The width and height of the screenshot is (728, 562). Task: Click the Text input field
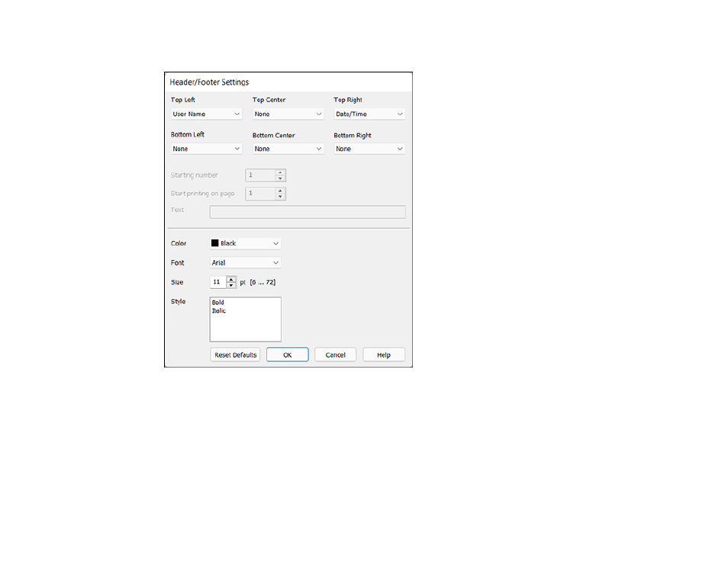click(308, 212)
